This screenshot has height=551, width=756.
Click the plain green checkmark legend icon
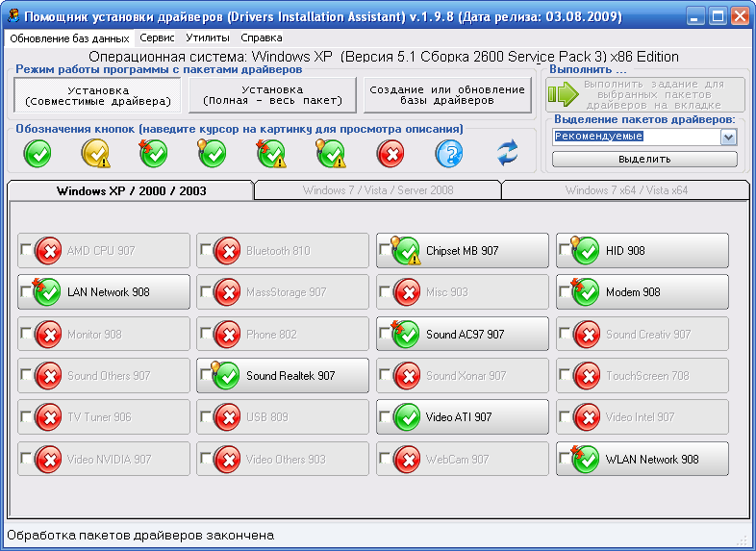click(x=38, y=154)
